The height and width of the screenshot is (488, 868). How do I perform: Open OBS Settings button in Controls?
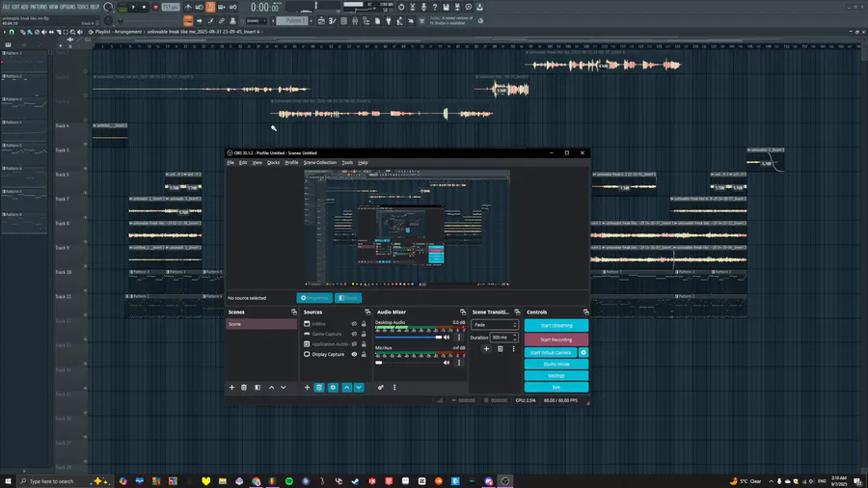click(x=556, y=376)
